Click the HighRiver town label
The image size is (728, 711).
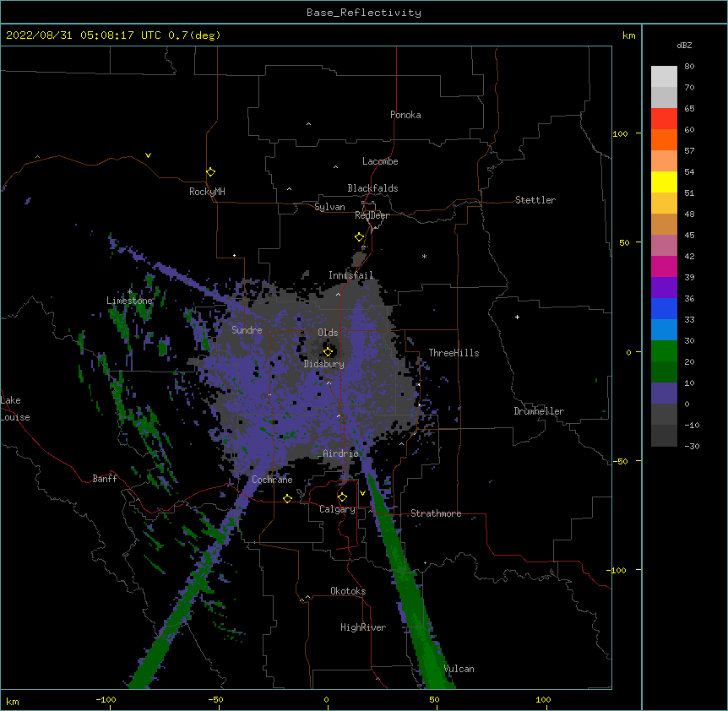pyautogui.click(x=363, y=627)
